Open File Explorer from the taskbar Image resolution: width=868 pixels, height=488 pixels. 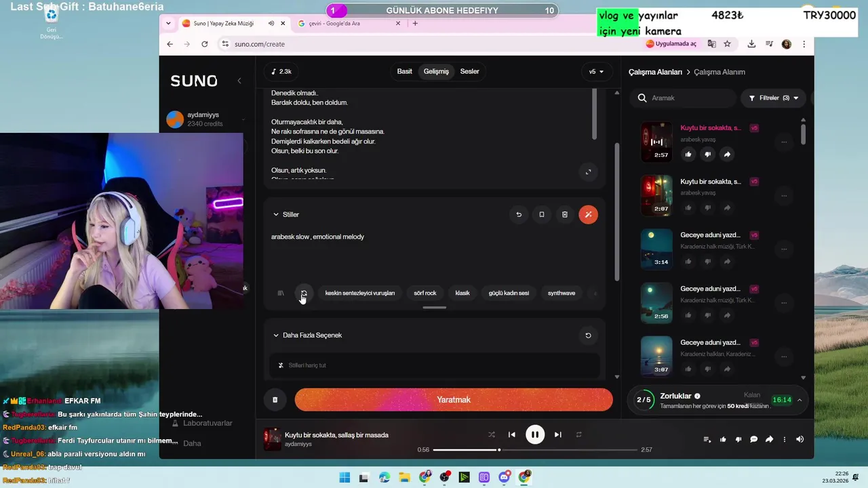pos(404,477)
